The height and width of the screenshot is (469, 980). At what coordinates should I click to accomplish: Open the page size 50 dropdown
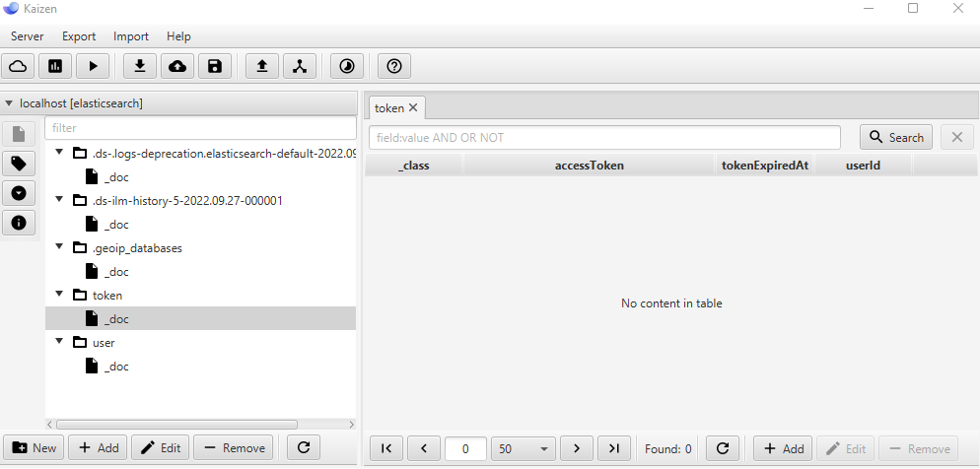coord(524,448)
